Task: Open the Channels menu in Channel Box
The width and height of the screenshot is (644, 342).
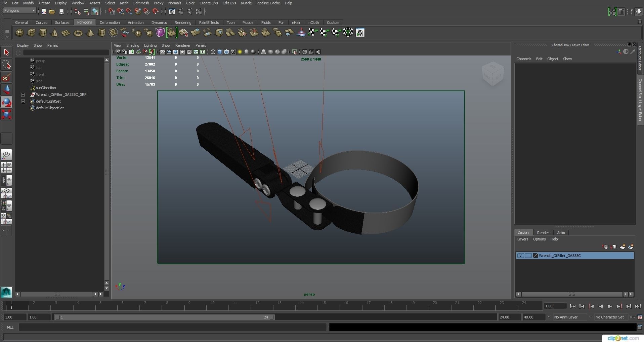Action: pos(524,59)
